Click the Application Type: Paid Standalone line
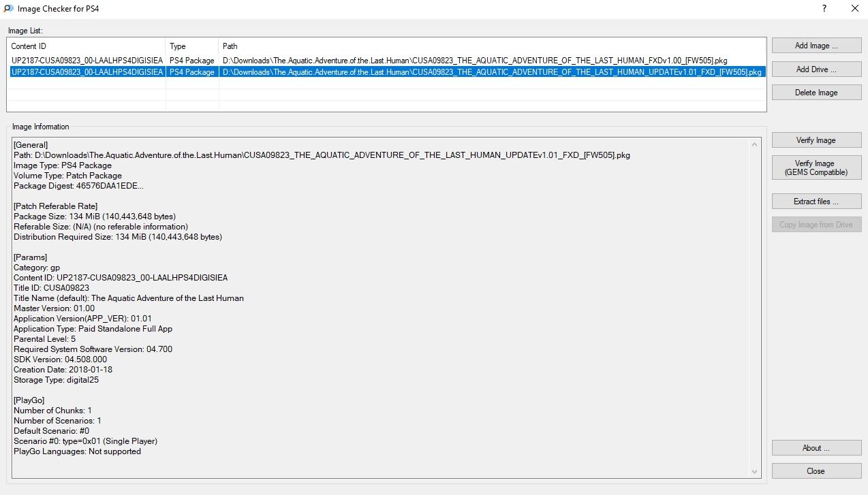Image resolution: width=868 pixels, height=495 pixels. pyautogui.click(x=93, y=329)
